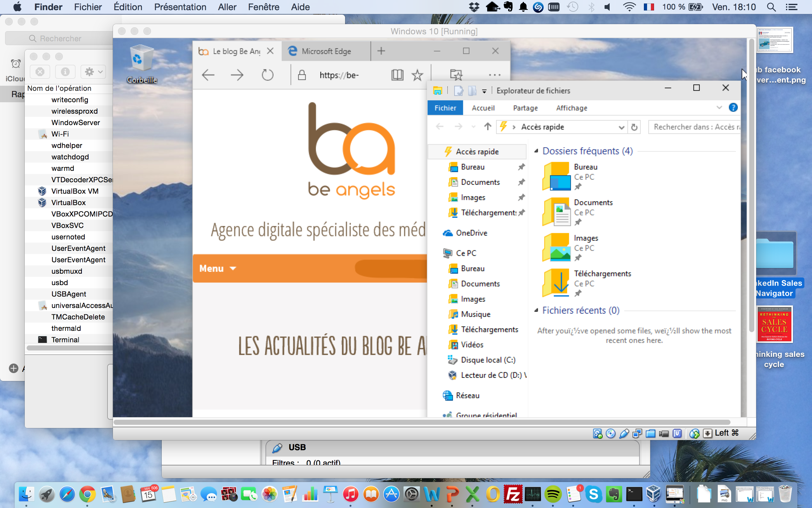Click the be angels logo

(x=351, y=150)
